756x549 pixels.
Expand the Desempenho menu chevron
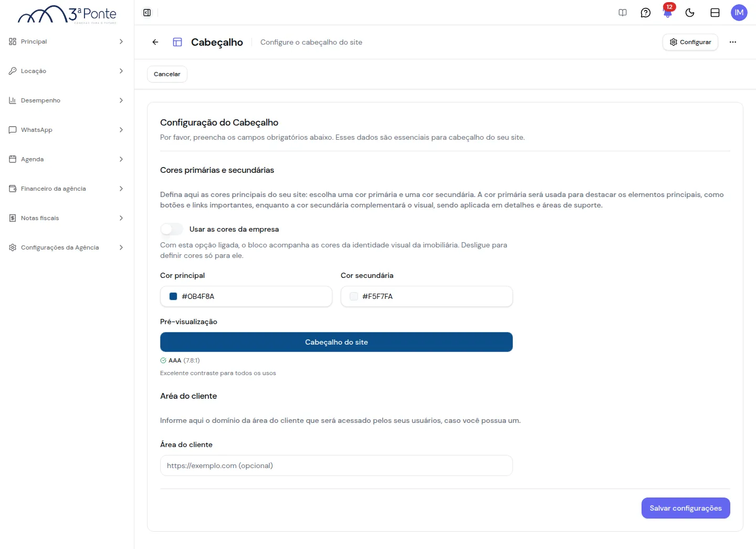(x=121, y=100)
